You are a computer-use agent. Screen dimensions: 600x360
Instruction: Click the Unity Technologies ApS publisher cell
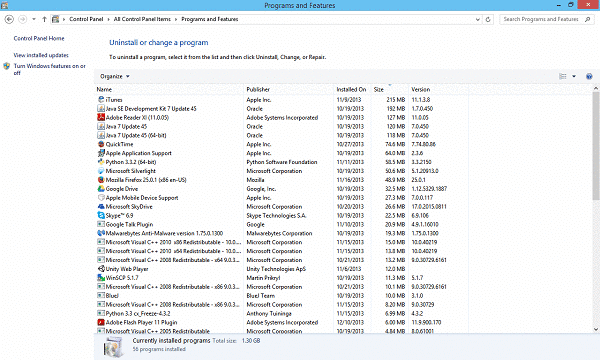[x=276, y=269]
